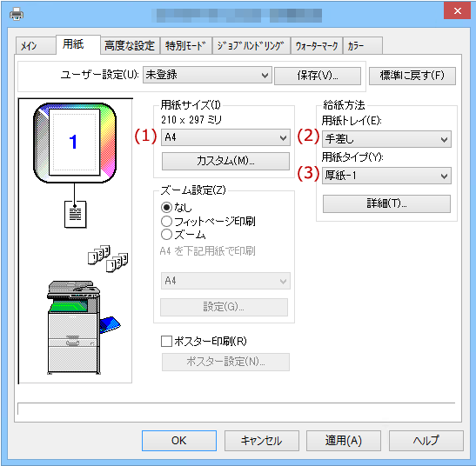Screen dimensions: 476x466
Task: Click the キャンセル button
Action: (x=262, y=441)
